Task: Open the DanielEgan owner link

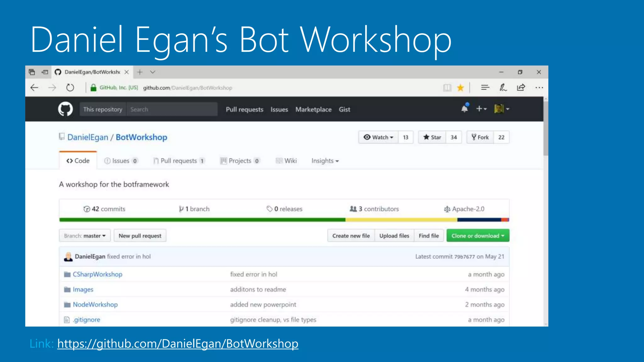Action: 88,137
